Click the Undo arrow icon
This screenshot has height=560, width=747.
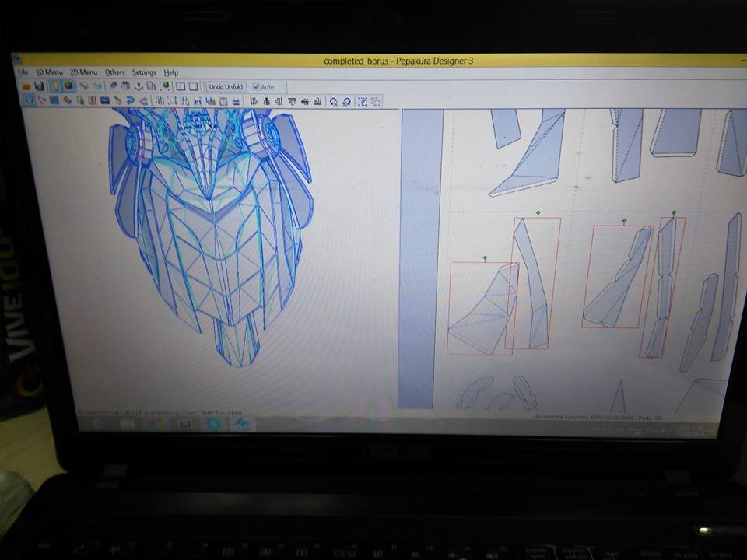[84, 86]
